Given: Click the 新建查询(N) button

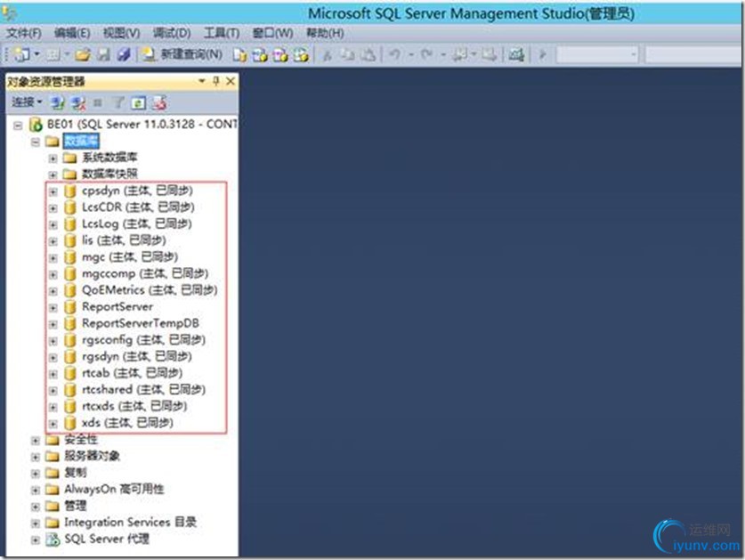Looking at the screenshot, I should pyautogui.click(x=183, y=54).
